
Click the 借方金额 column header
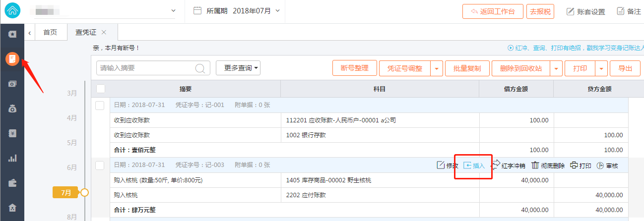coord(516,89)
